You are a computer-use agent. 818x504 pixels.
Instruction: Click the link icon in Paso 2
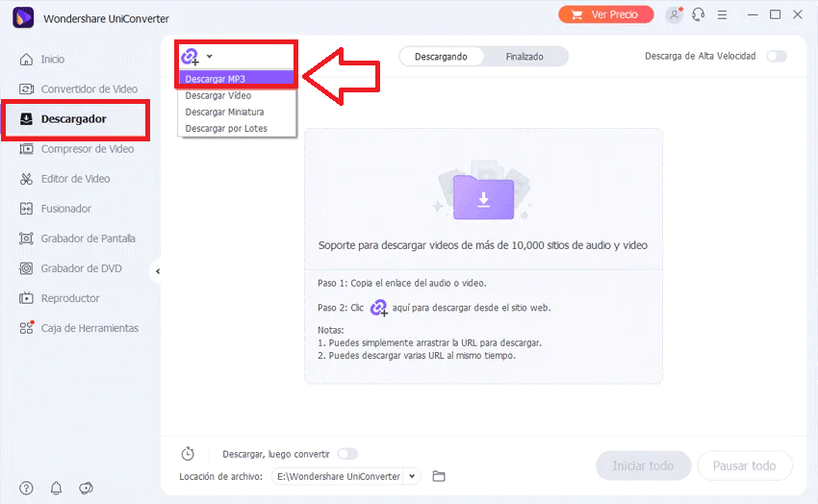pos(379,308)
